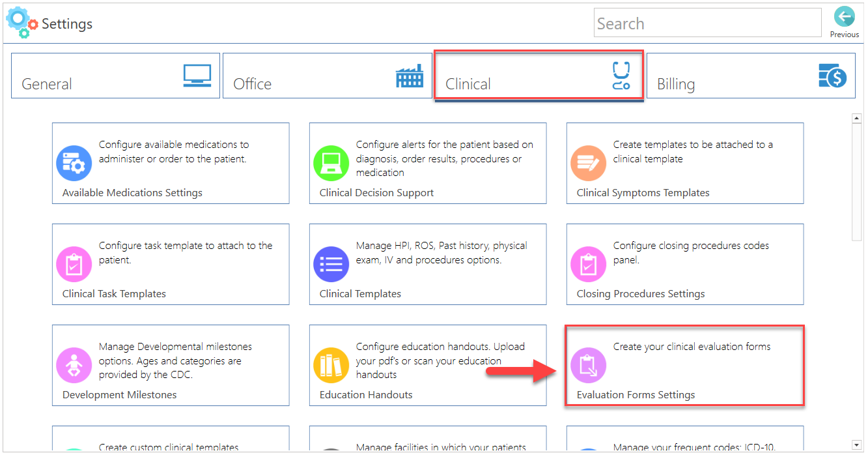
Task: Click the Clinical Templates list icon
Action: [331, 264]
